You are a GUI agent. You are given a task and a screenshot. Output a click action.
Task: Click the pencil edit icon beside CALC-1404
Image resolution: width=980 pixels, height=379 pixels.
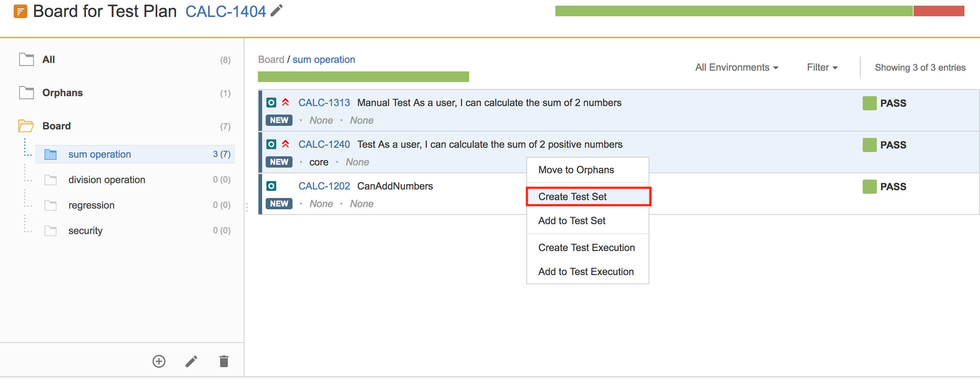coord(277,11)
